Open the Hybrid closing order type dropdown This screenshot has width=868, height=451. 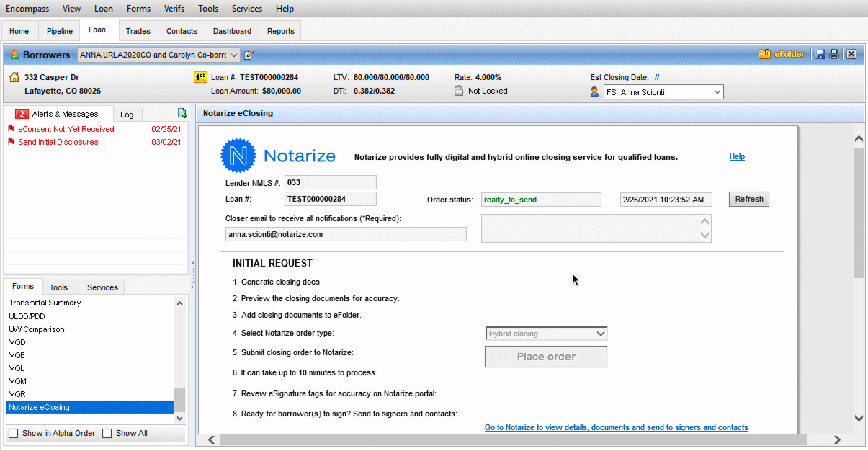point(547,334)
